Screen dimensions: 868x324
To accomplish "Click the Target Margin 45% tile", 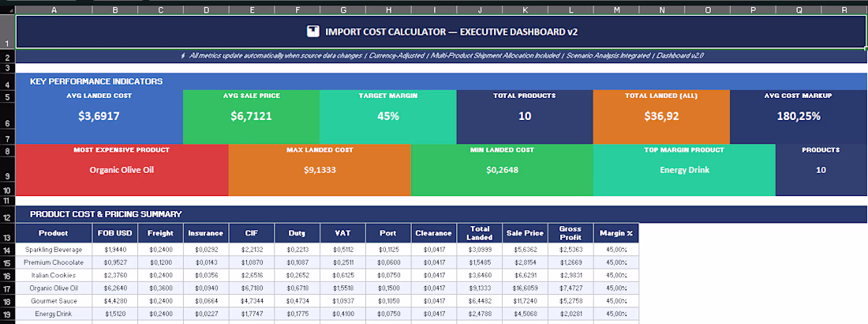I will tap(388, 116).
